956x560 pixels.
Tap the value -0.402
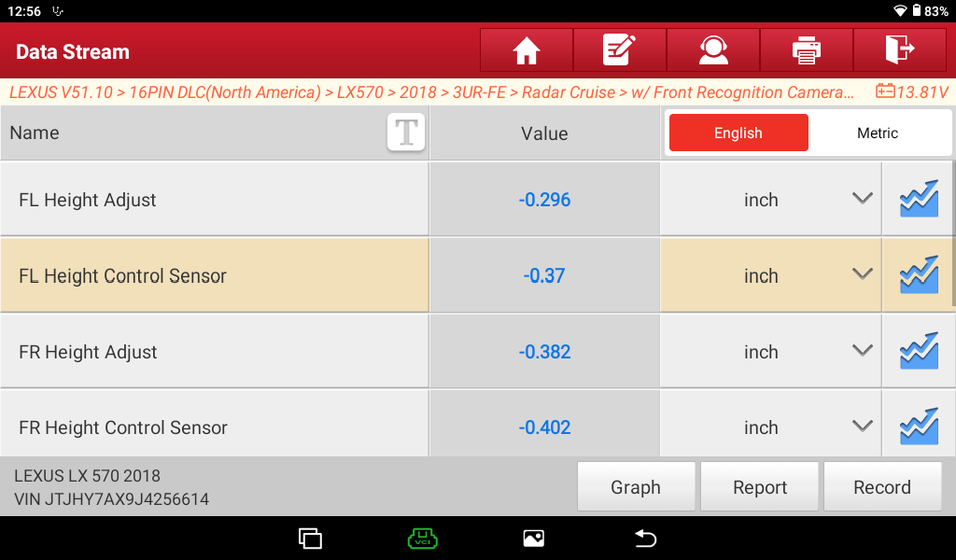pos(544,427)
